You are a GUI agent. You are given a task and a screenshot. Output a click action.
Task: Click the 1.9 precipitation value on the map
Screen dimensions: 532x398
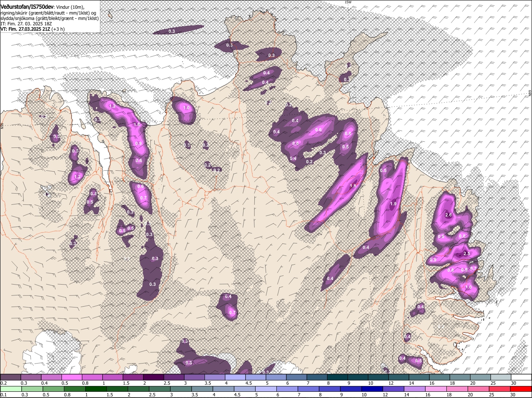pos(393,204)
